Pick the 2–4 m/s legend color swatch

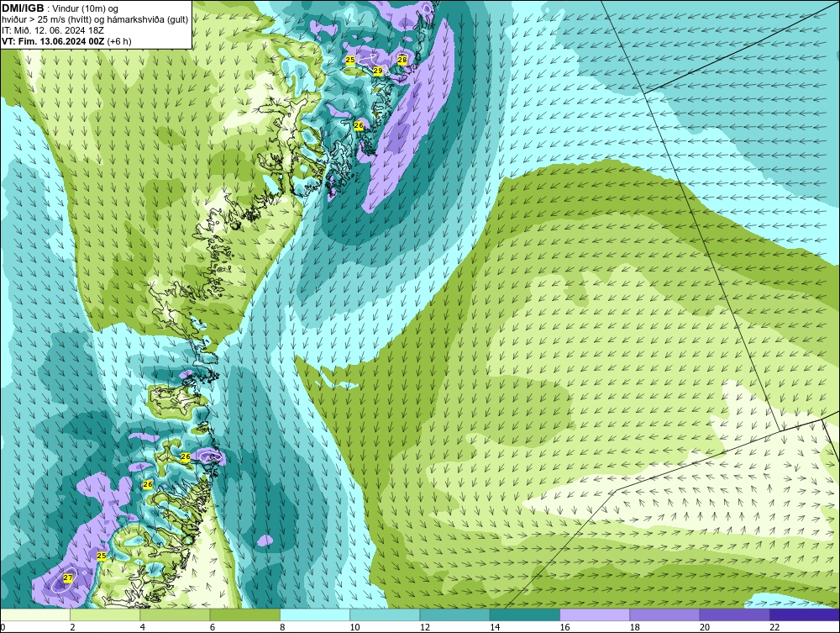(x=105, y=615)
